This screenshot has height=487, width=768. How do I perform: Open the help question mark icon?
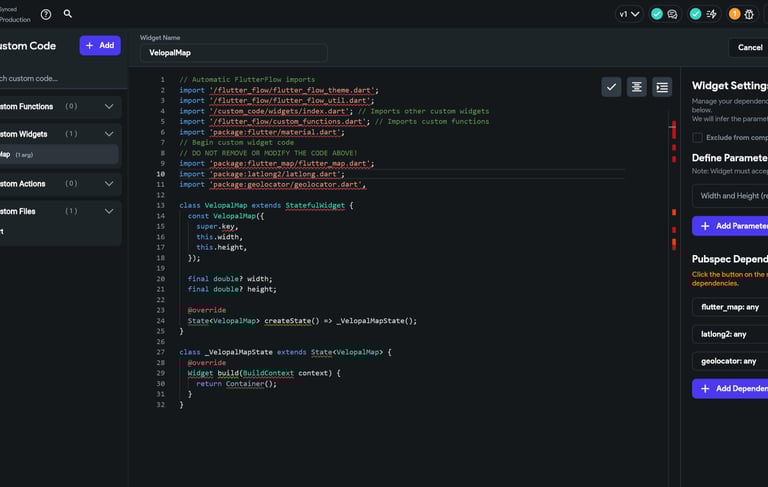click(x=46, y=14)
